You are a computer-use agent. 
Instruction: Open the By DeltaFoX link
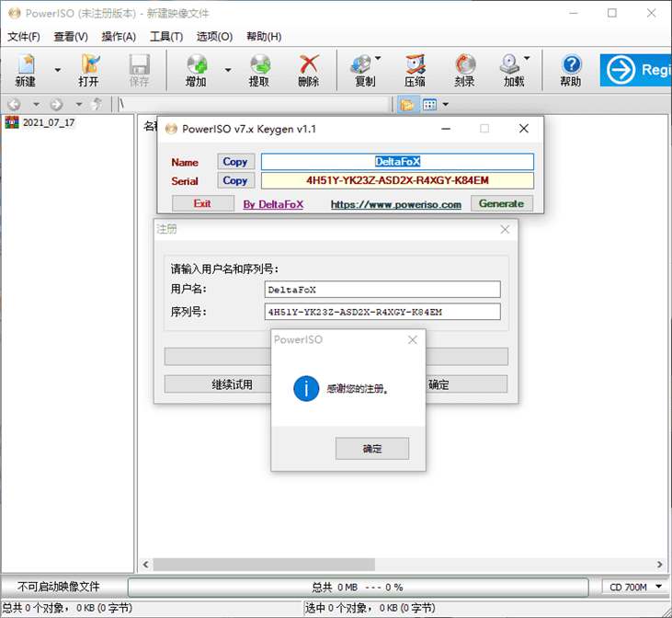tap(273, 204)
